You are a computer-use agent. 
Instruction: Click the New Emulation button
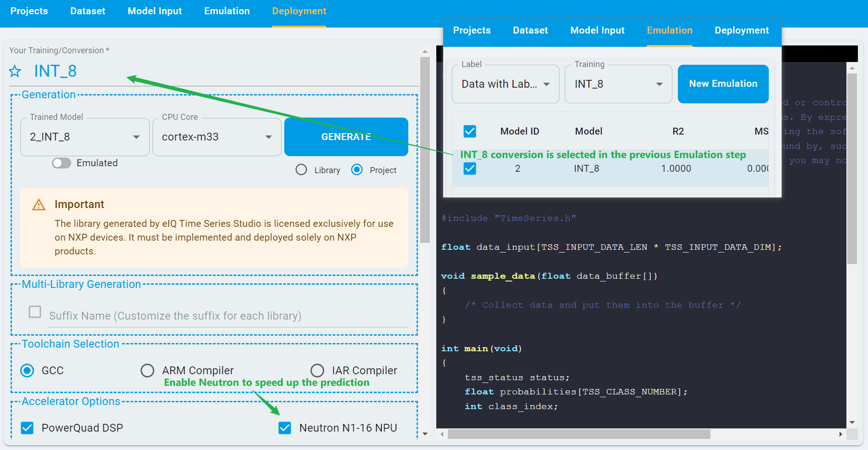tap(723, 84)
